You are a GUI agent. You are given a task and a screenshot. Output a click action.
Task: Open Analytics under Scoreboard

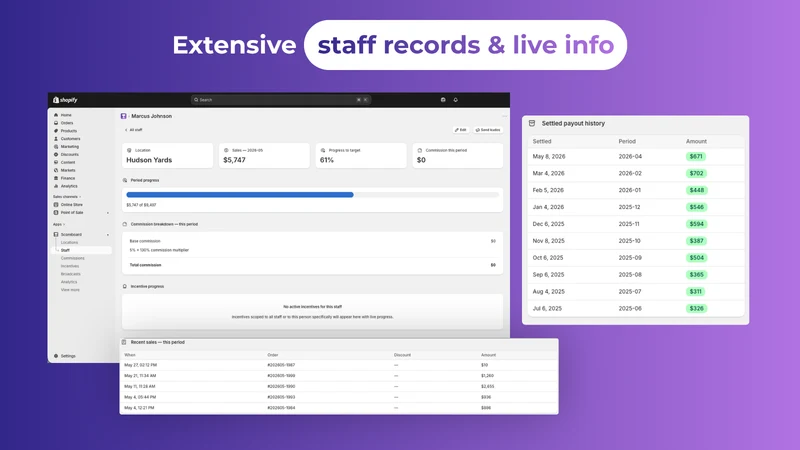point(69,282)
